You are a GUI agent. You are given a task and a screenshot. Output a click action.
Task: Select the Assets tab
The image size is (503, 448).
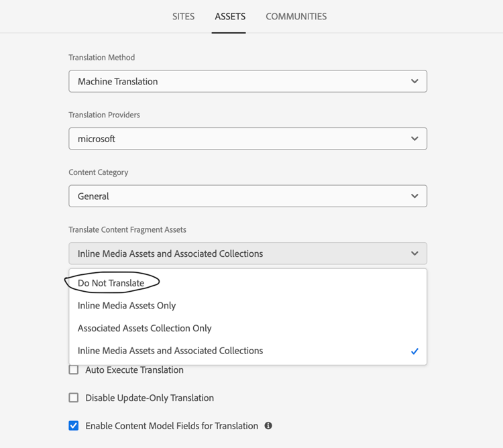(230, 16)
